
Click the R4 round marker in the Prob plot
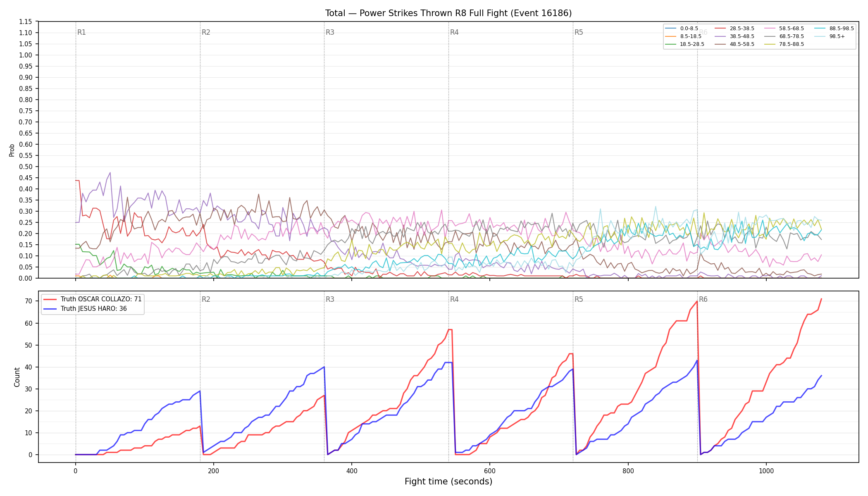tap(454, 32)
